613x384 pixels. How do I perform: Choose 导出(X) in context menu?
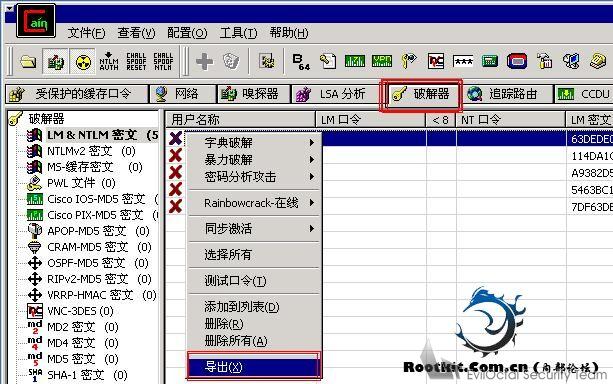click(255, 367)
